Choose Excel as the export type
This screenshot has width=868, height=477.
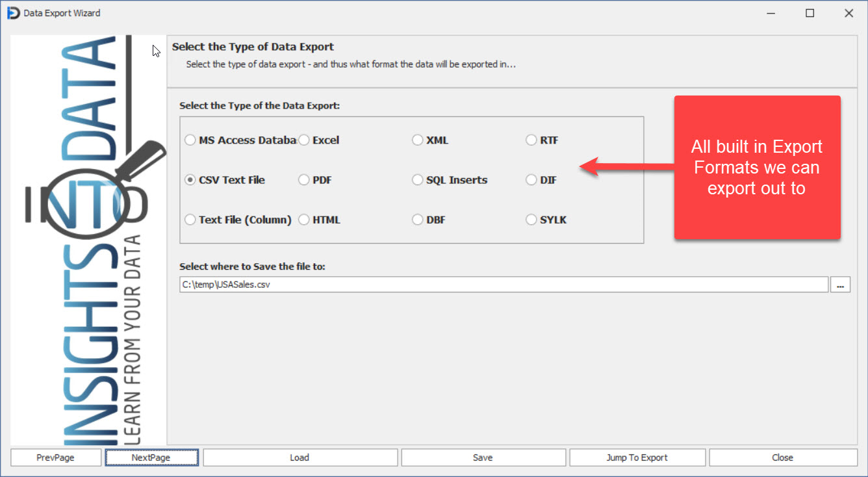point(304,140)
